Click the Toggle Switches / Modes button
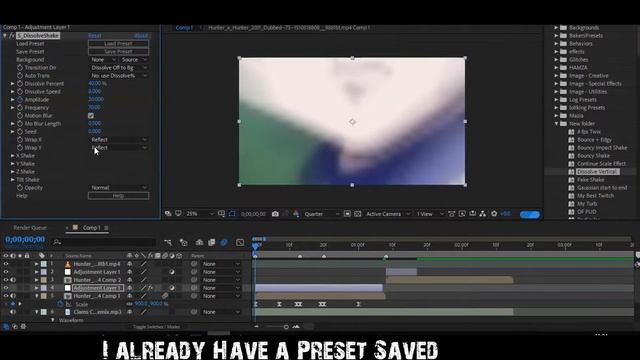 tap(156, 327)
